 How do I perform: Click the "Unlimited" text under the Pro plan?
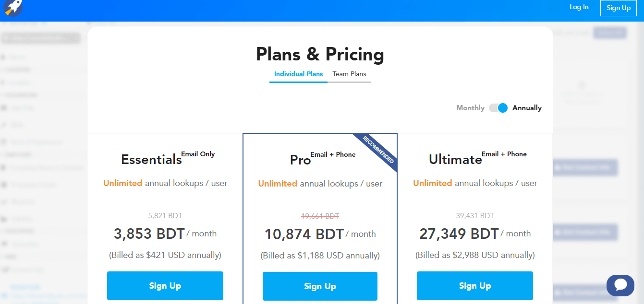click(278, 183)
